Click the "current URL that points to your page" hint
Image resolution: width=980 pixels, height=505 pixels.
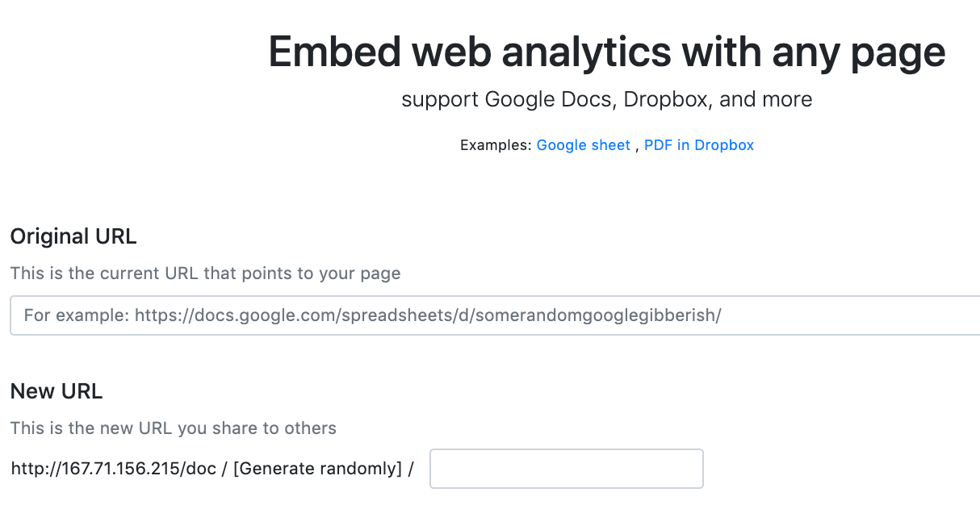(x=205, y=273)
